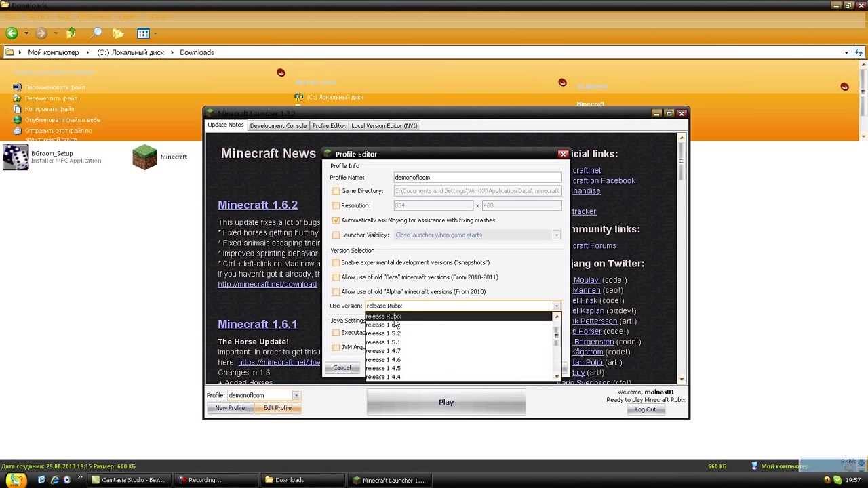Click the Internet Explorer quick launch icon
Viewport: 868px width, 488px height.
pyautogui.click(x=54, y=480)
